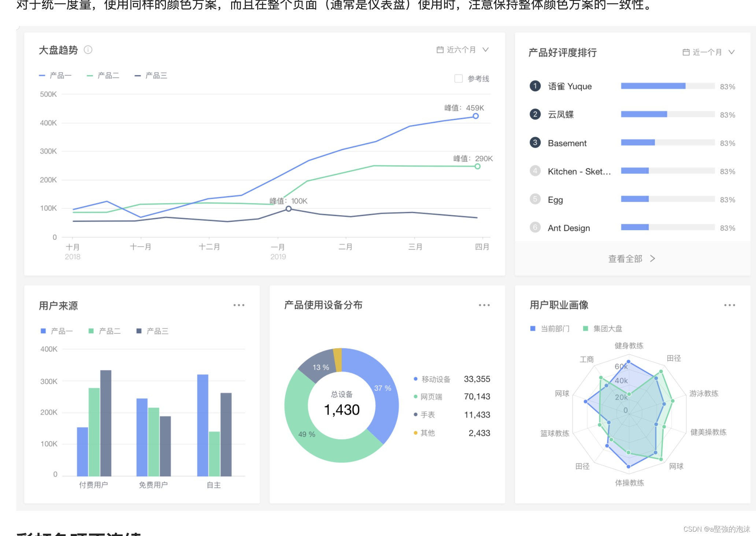The image size is (756, 536).
Task: Click the Egg progress bar
Action: click(668, 199)
